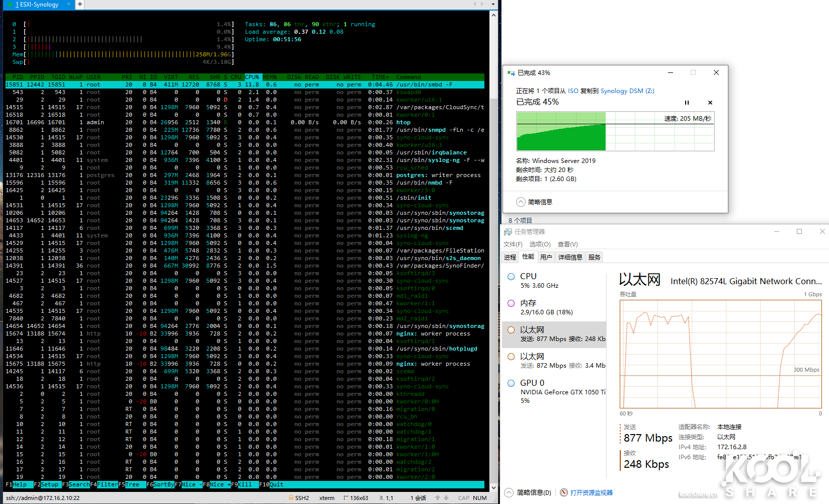Click htop F3 Search function
Viewport: 829px width, 504px height.
pos(76,484)
